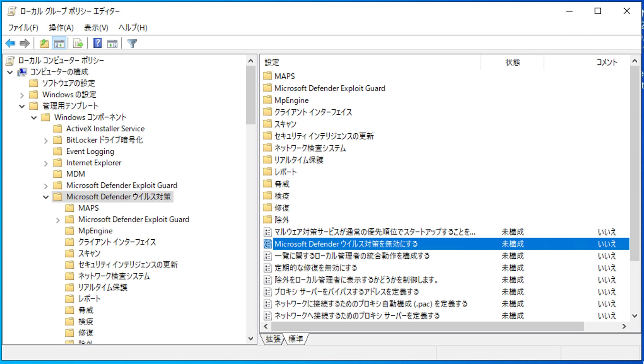The height and width of the screenshot is (364, 644).
Task: Expand the Internet Explorer tree node
Action: click(x=45, y=163)
